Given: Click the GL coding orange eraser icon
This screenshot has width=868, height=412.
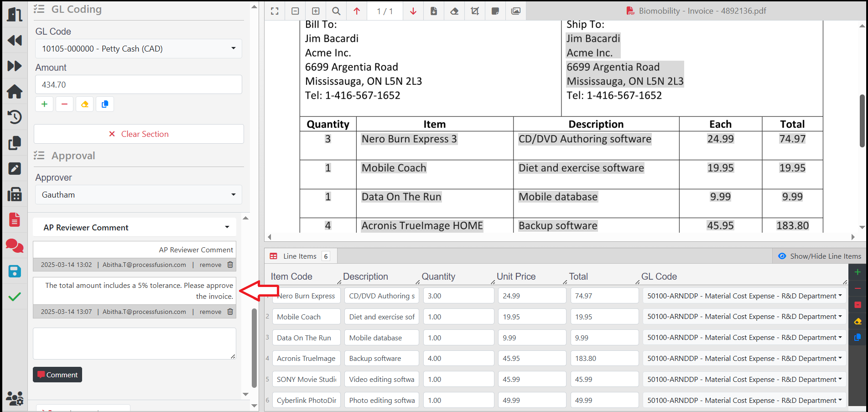Looking at the screenshot, I should [x=84, y=104].
